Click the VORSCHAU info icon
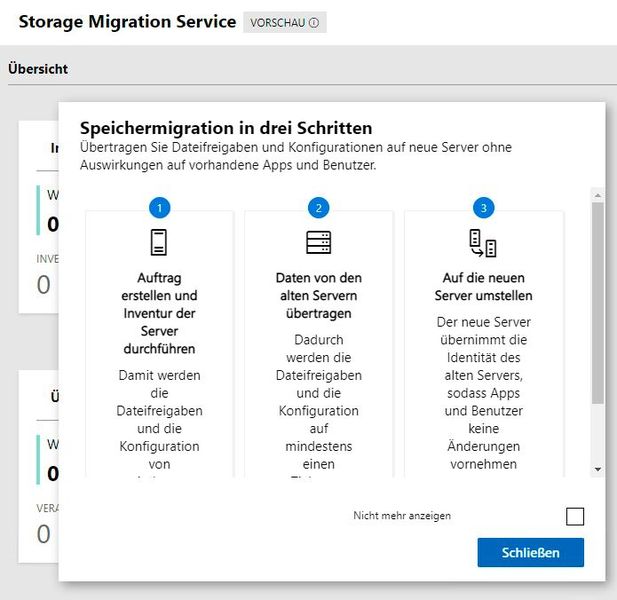Image resolution: width=617 pixels, height=600 pixels. [314, 23]
